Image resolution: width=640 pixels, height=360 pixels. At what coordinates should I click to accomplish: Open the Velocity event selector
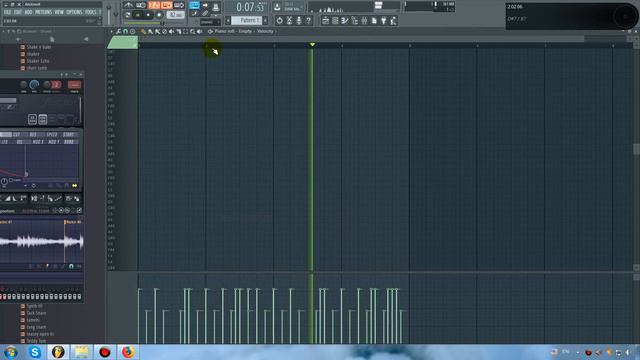click(x=265, y=31)
